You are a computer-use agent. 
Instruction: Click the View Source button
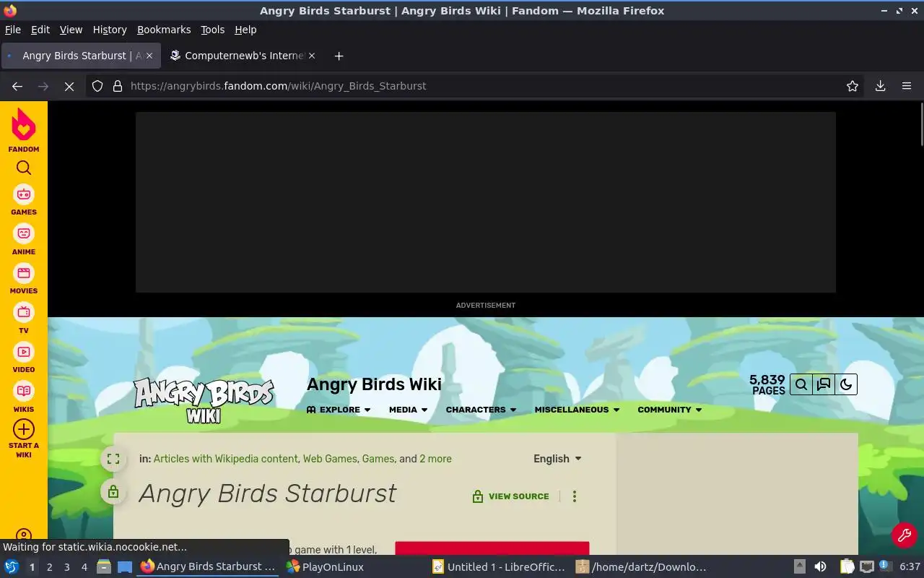click(510, 496)
